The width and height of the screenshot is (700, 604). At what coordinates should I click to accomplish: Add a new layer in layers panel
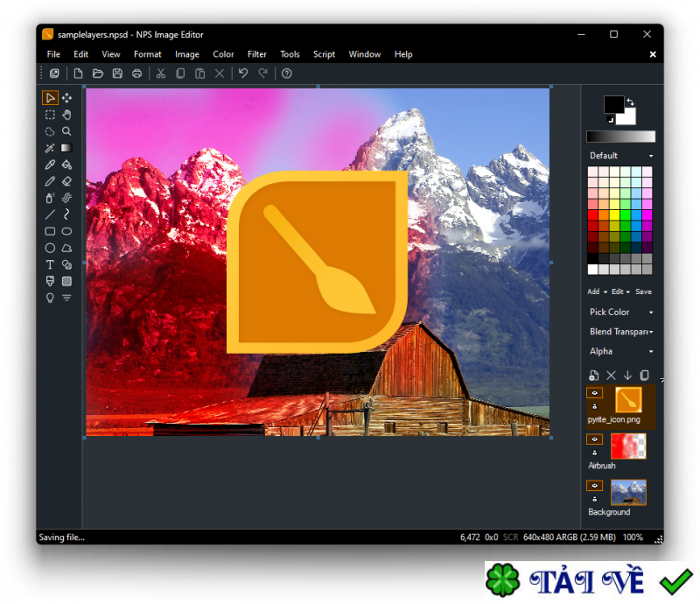(x=594, y=376)
